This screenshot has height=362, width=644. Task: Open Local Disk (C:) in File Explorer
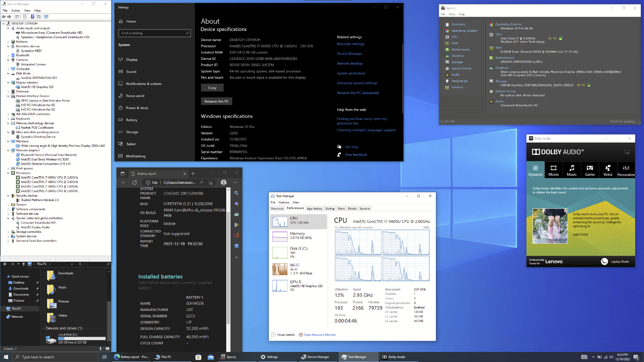tap(76, 339)
